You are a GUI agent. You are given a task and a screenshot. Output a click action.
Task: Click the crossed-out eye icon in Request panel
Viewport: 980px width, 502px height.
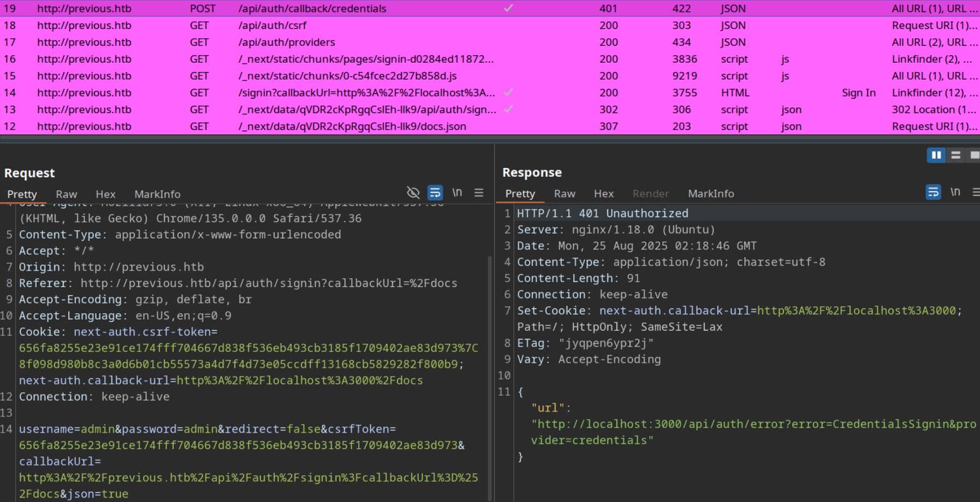click(413, 193)
